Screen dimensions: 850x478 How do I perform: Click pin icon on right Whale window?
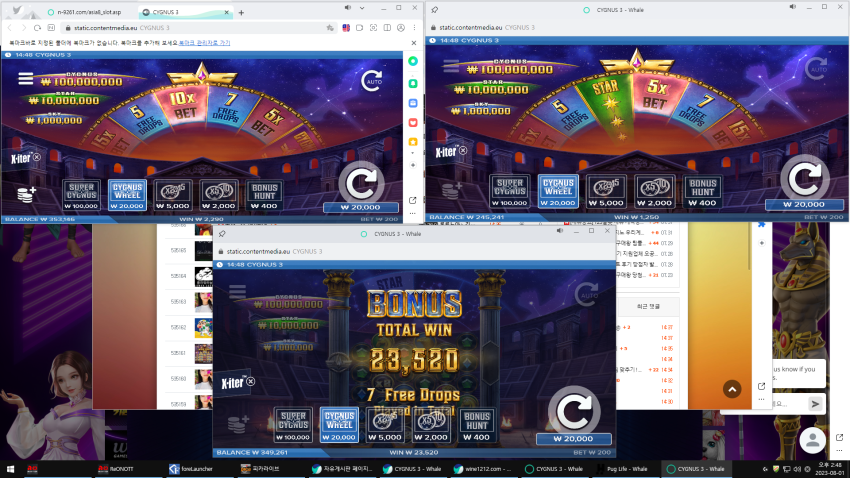(x=434, y=10)
